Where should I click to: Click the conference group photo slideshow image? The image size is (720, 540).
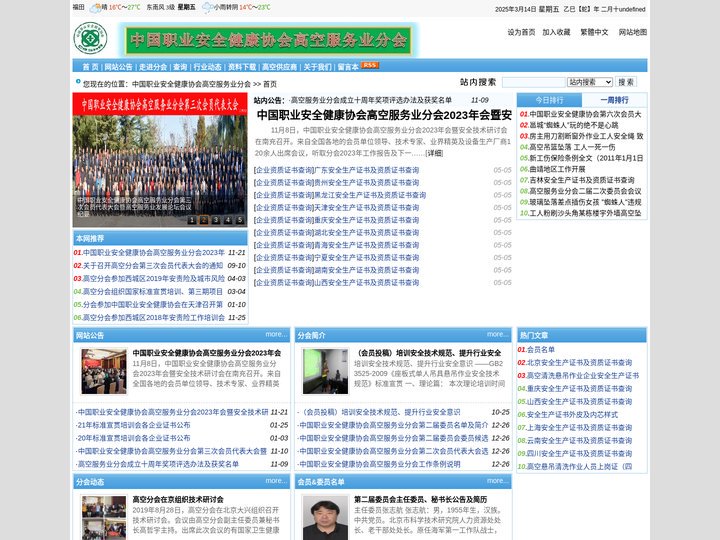pyautogui.click(x=160, y=160)
